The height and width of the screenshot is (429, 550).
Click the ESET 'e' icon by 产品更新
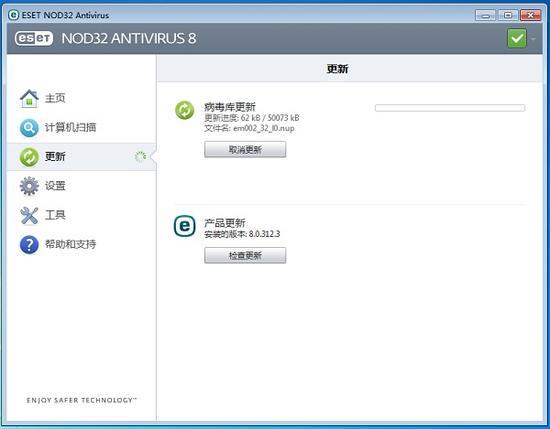[185, 226]
